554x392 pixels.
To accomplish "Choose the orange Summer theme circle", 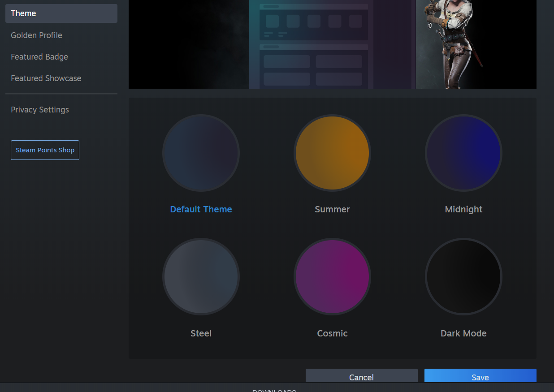I will [332, 153].
